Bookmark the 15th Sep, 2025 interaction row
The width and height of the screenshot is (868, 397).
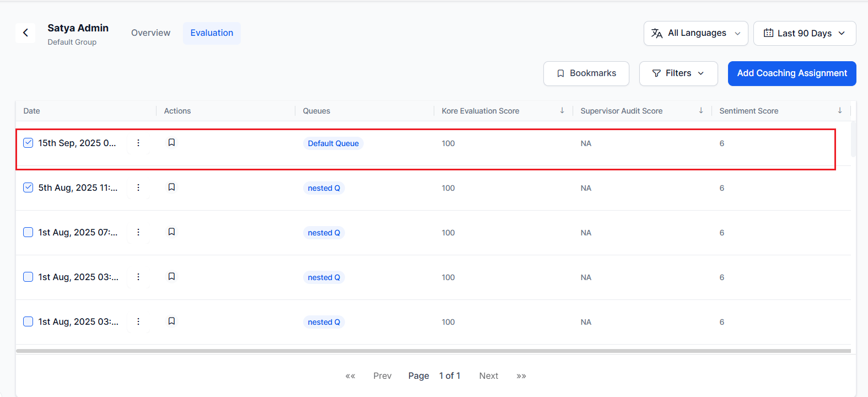click(171, 143)
